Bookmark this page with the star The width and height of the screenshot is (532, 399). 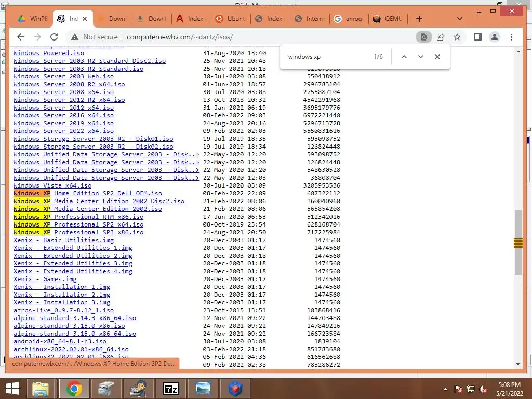click(x=457, y=37)
